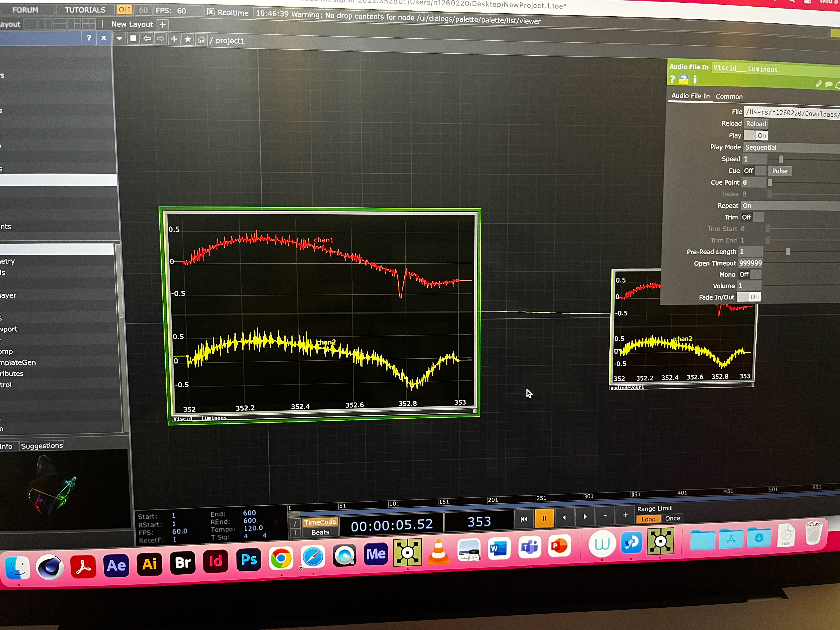The width and height of the screenshot is (840, 630).
Task: Click the pane help question mark icon
Action: [89, 38]
